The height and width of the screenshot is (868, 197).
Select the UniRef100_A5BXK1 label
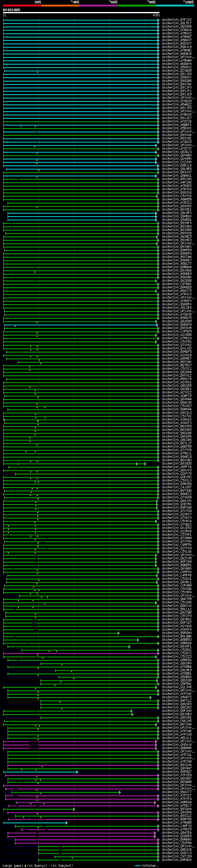[x=176, y=128]
